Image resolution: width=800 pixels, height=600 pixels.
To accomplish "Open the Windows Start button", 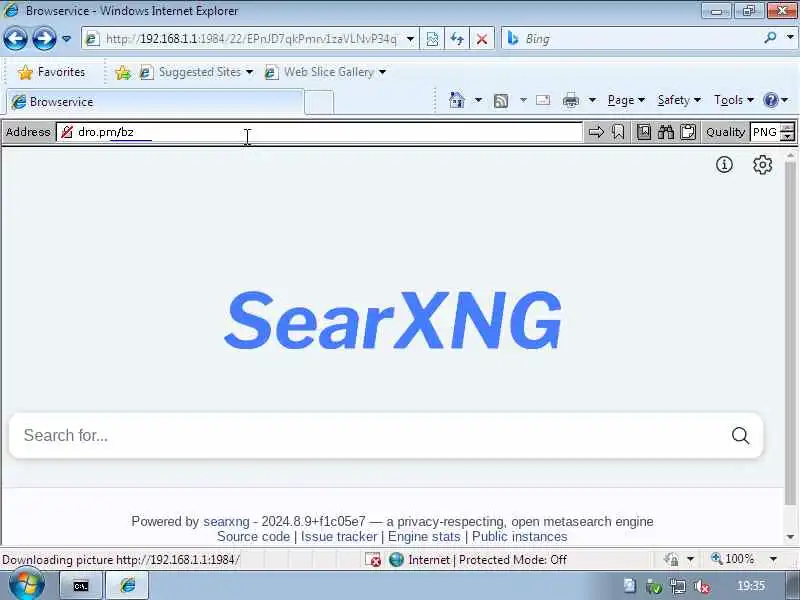I will 27,585.
